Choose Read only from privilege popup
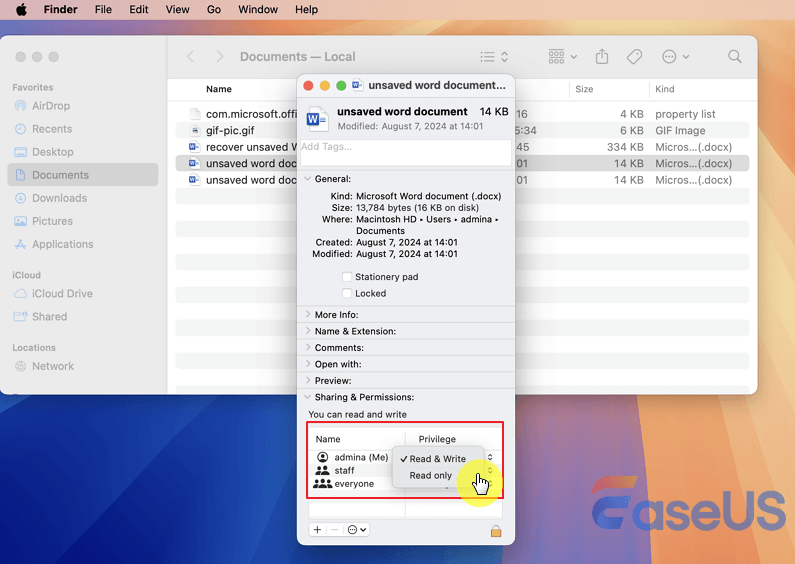 click(431, 476)
